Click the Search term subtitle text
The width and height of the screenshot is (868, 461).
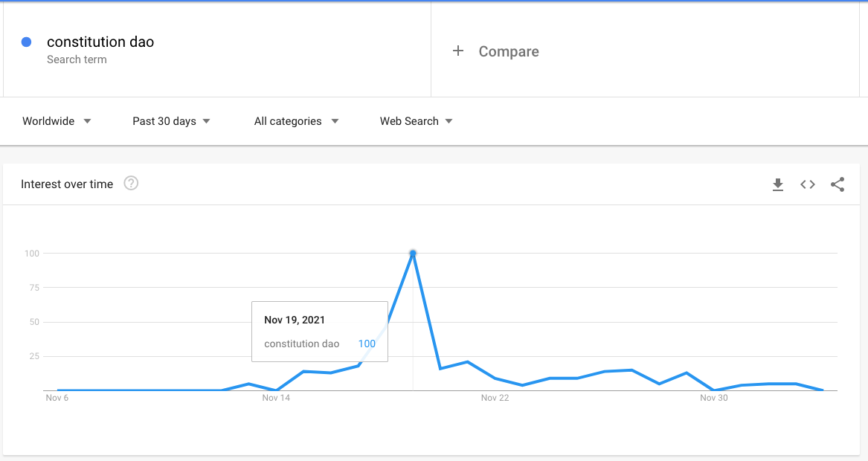click(x=77, y=59)
